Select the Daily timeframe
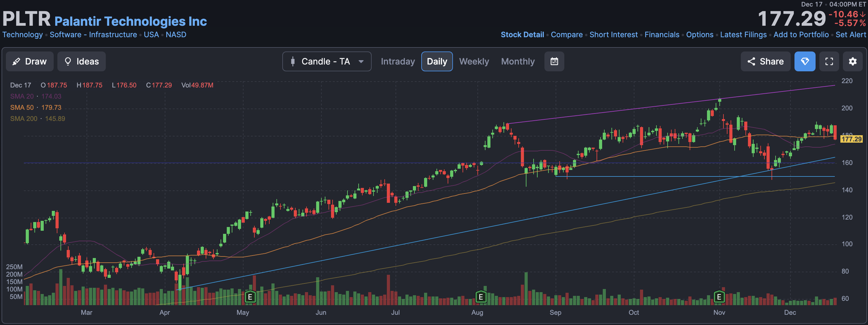 pyautogui.click(x=437, y=61)
